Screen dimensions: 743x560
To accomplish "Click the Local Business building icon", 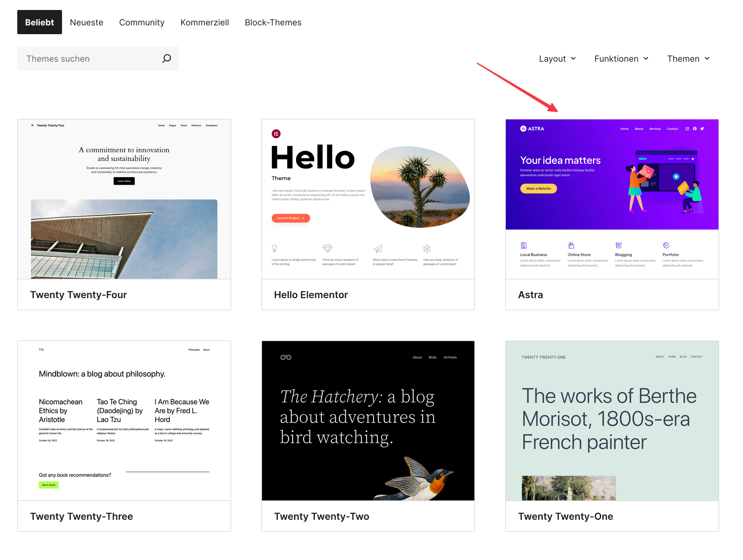I will 524,246.
